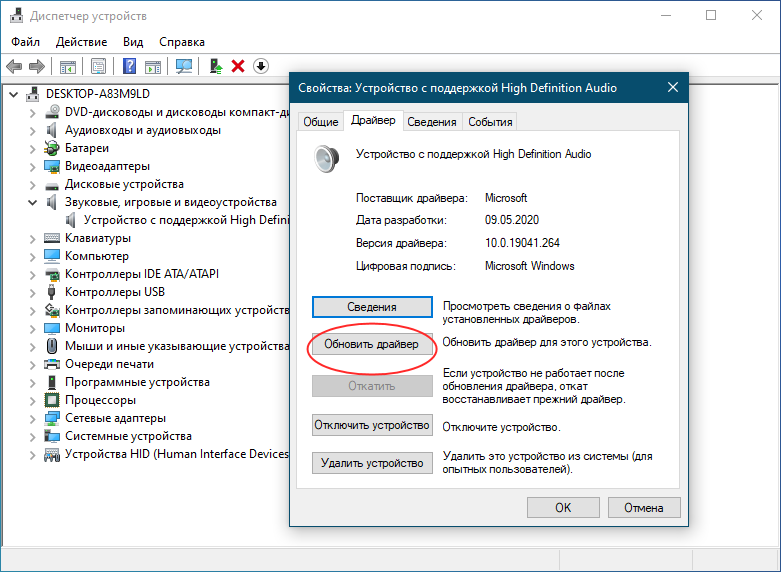Viewport: 781px width, 572px height.
Task: Confirm the dialog with OK
Action: pyautogui.click(x=563, y=507)
